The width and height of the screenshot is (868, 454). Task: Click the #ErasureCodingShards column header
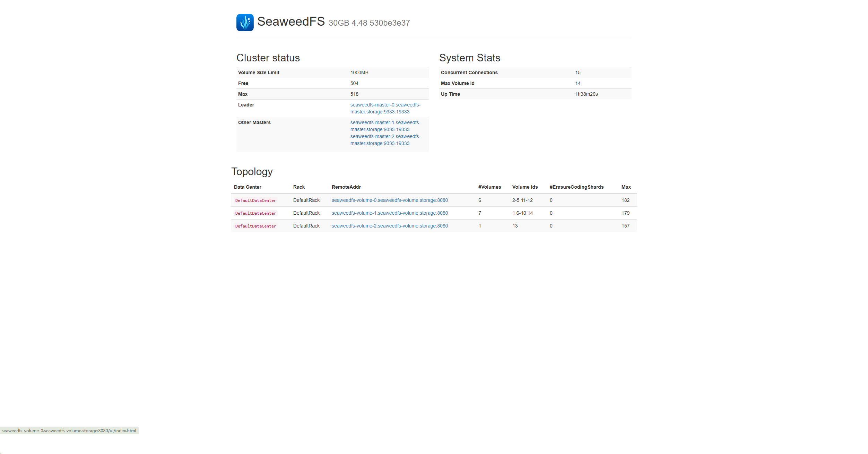click(576, 187)
